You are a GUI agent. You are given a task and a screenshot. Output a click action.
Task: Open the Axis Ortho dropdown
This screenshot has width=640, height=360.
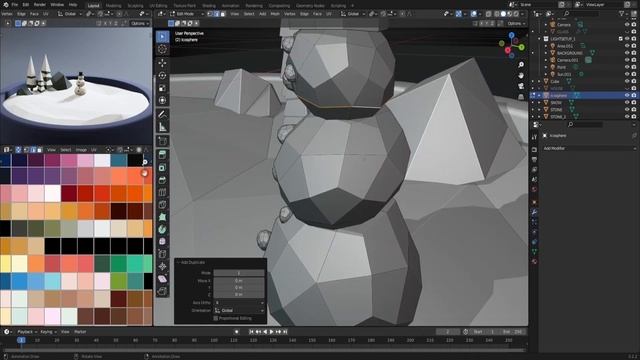(239, 303)
